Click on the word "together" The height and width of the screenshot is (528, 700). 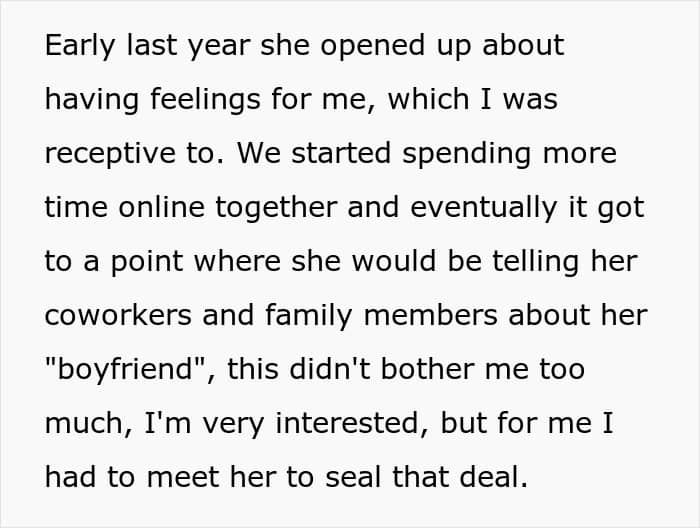pos(276,208)
